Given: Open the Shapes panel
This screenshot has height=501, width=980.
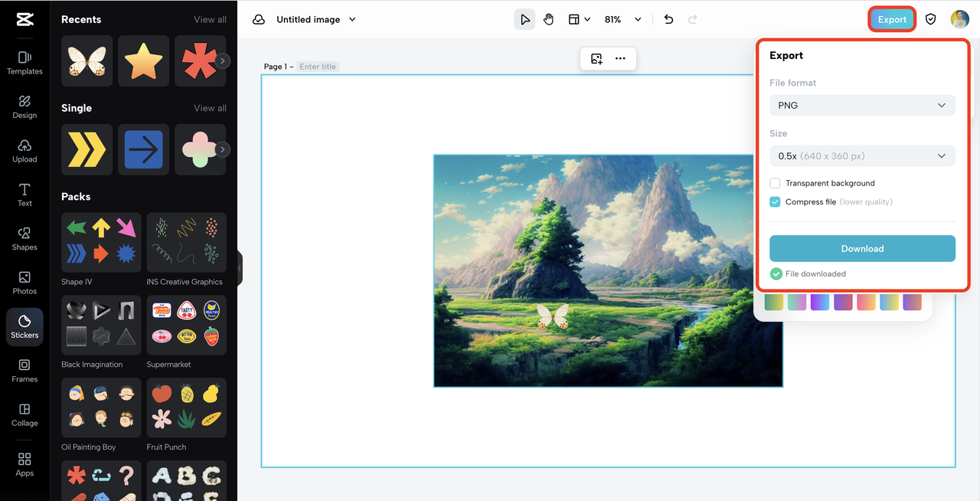Looking at the screenshot, I should point(24,240).
